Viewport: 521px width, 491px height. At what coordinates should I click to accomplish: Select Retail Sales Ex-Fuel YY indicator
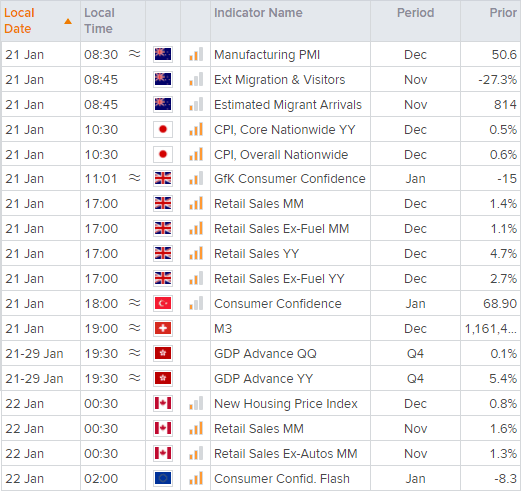coord(279,279)
